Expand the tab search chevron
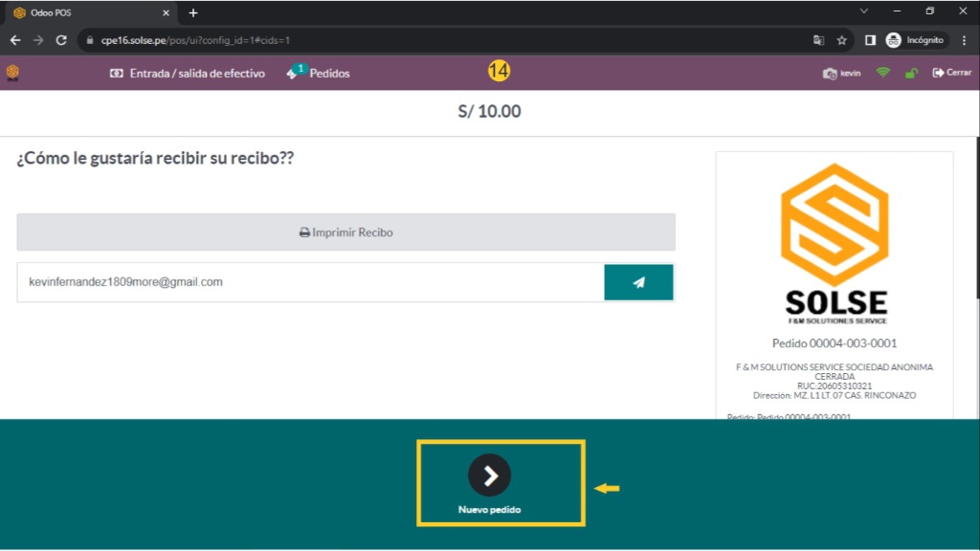980x551 pixels. [864, 12]
